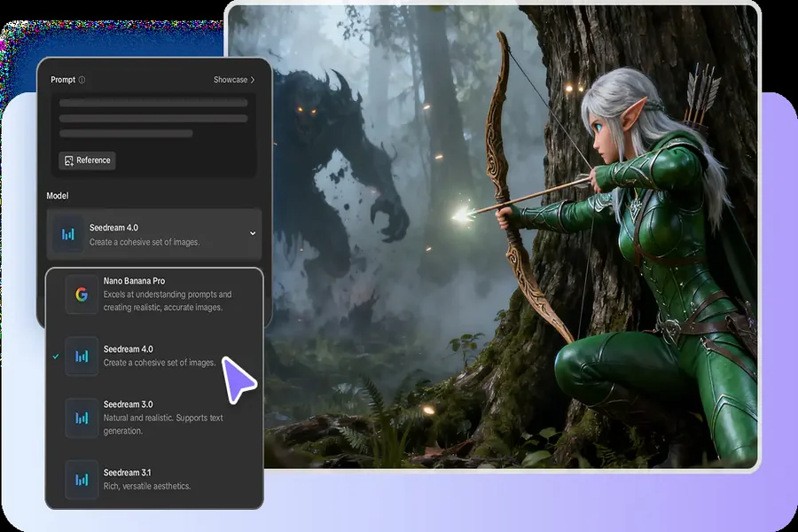This screenshot has width=798, height=532.
Task: Choose Seedream 3.0 Natural and realistic option
Action: tap(160, 418)
